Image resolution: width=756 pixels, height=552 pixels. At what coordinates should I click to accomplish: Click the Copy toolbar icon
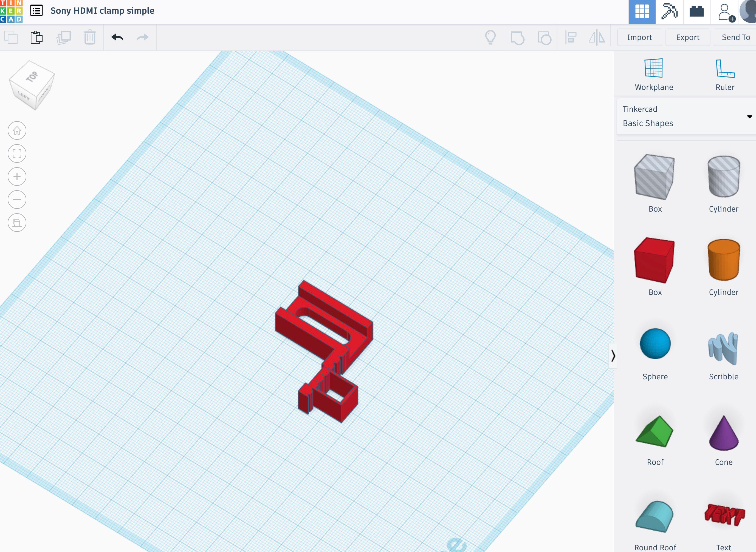(x=11, y=37)
